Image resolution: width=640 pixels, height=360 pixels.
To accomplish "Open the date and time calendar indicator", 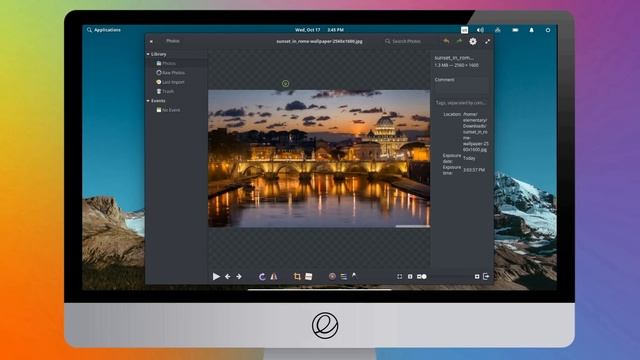I will [x=319, y=30].
